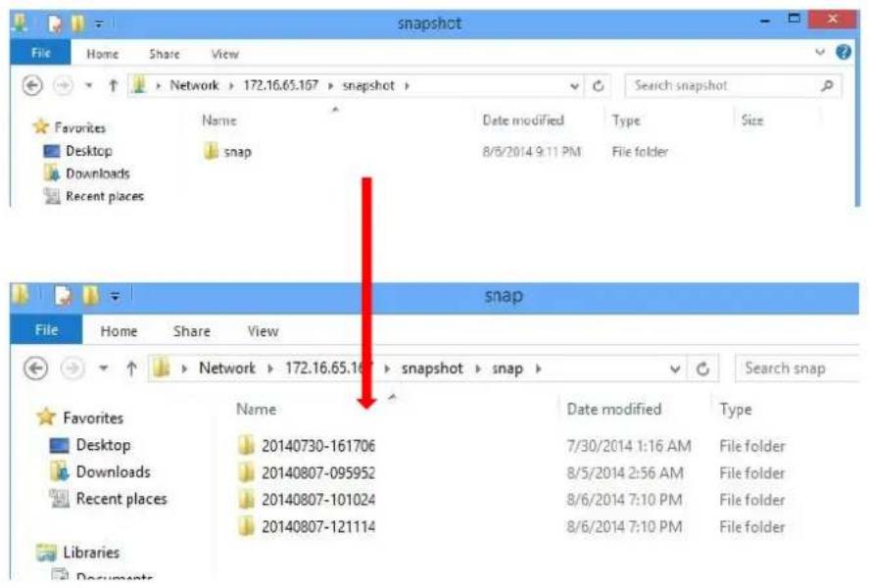Select Recent places in lower navigation pane
The height and width of the screenshot is (588, 869).
[121, 499]
